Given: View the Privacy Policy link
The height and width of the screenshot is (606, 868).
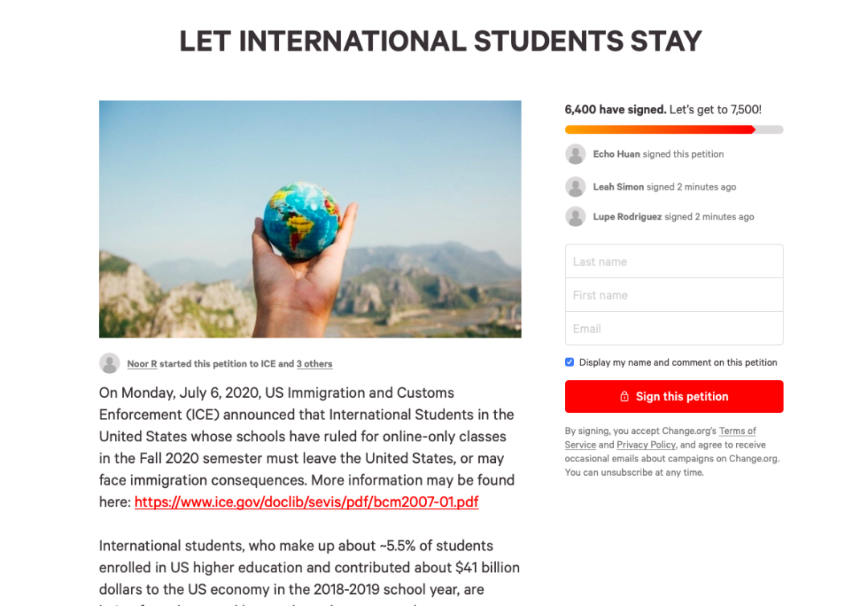Looking at the screenshot, I should pyautogui.click(x=646, y=445).
